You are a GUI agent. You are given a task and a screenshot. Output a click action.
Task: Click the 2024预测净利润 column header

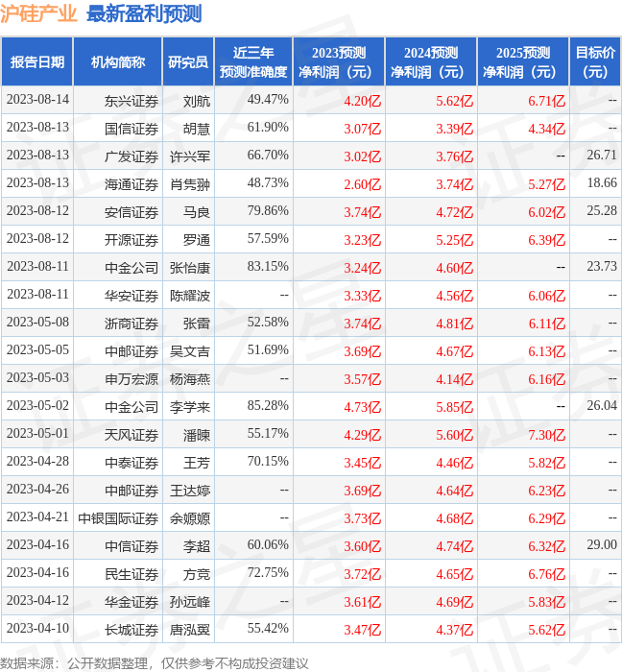(x=431, y=61)
